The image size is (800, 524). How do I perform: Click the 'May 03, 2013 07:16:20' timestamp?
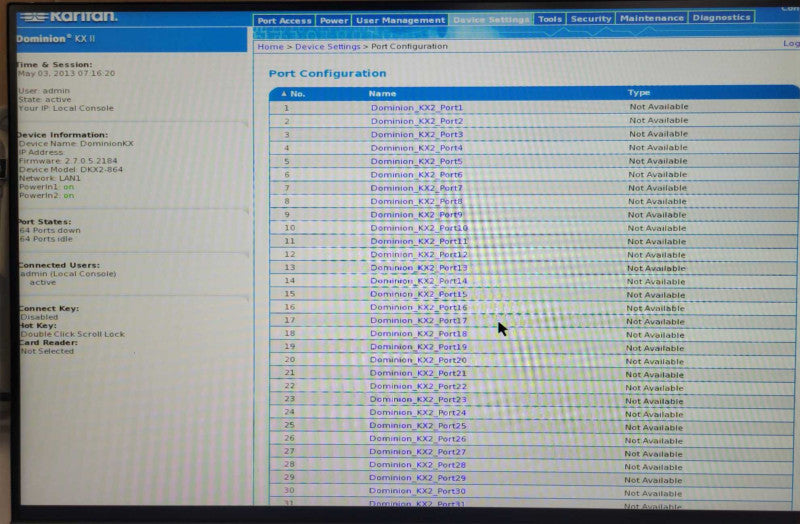point(67,73)
